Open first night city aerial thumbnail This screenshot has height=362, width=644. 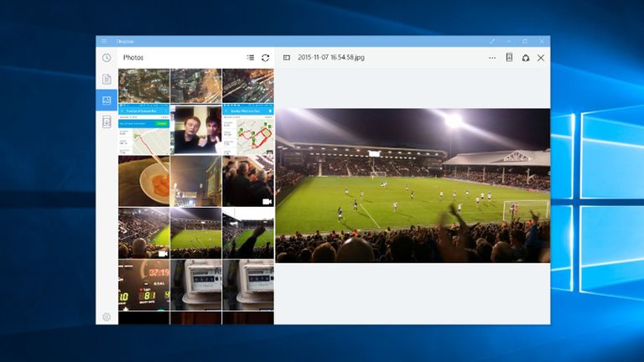pyautogui.click(x=143, y=85)
